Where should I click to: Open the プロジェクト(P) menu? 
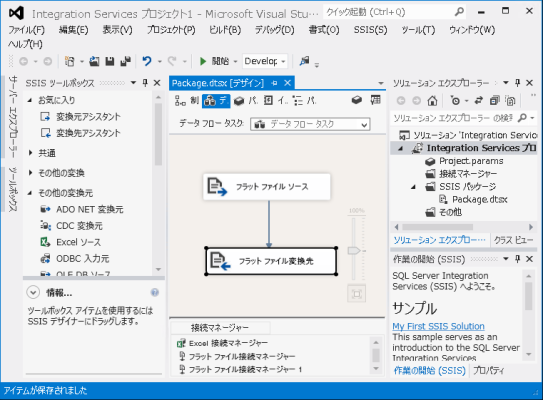tap(171, 30)
